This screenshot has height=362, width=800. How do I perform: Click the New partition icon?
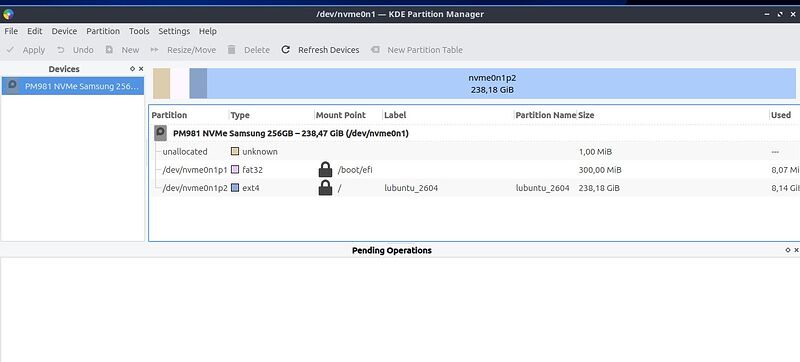tap(109, 50)
